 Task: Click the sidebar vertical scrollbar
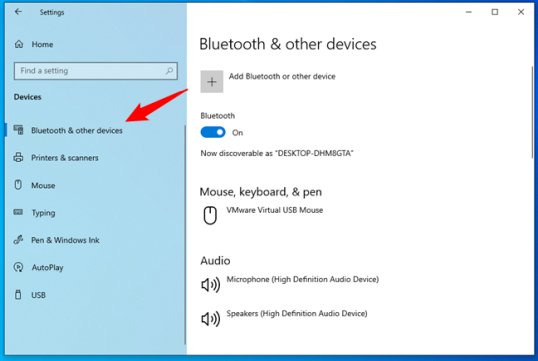[x=185, y=235]
